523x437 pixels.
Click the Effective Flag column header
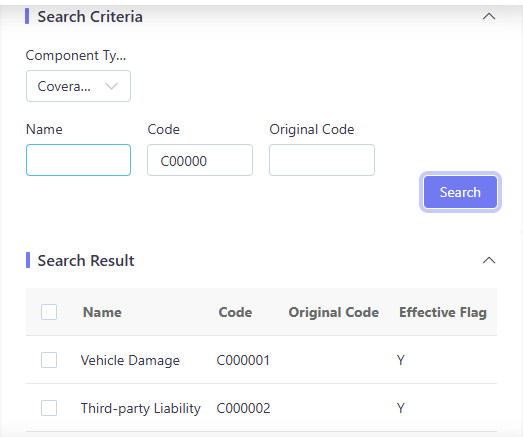coord(443,312)
